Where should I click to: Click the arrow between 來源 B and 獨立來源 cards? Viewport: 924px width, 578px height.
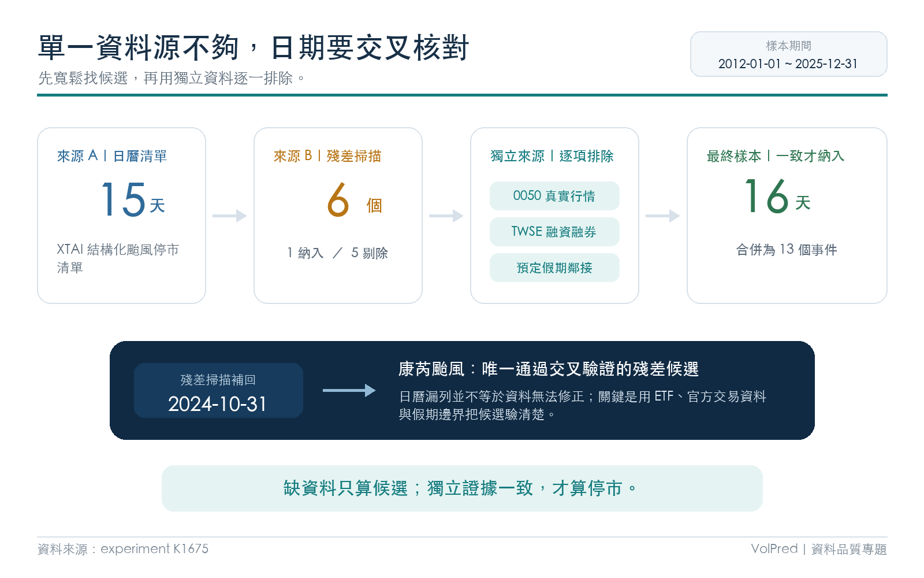[x=446, y=216]
